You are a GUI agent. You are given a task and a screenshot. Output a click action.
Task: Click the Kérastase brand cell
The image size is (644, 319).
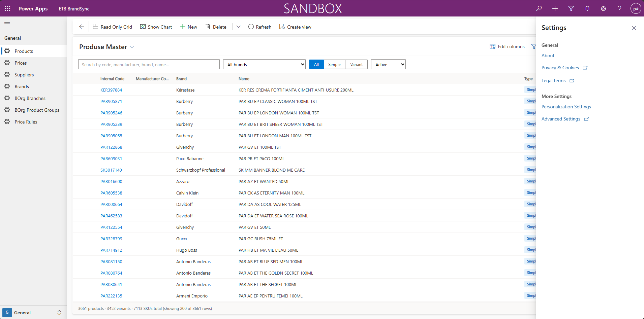pyautogui.click(x=185, y=90)
